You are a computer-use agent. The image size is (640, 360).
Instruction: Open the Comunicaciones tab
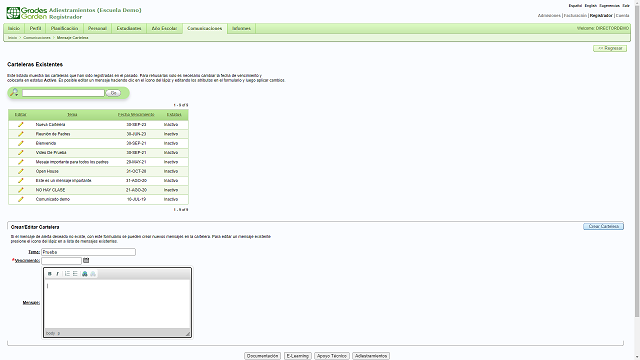[204, 29]
